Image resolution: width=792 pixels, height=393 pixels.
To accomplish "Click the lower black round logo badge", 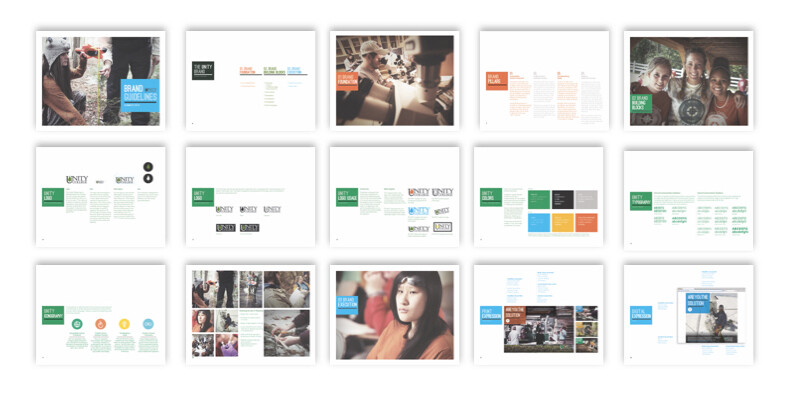I will (x=148, y=178).
